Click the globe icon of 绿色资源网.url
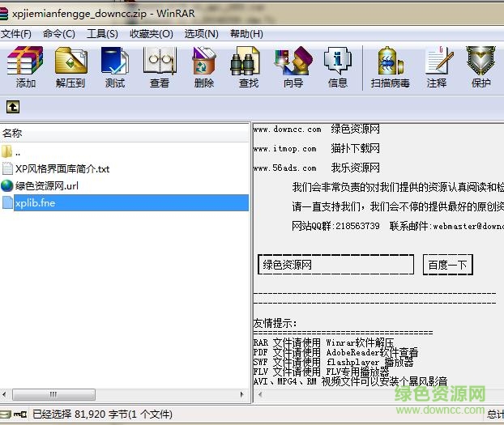Viewport: 504px width, 425px height. coord(6,185)
